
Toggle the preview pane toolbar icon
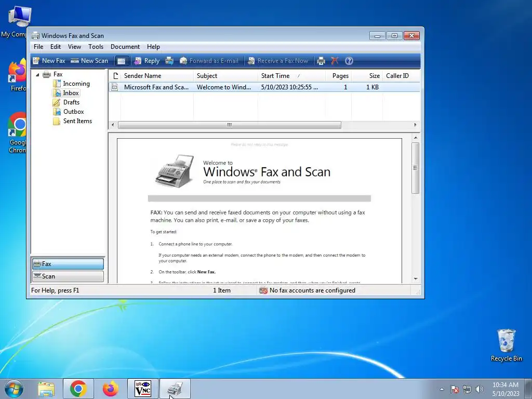pos(122,61)
